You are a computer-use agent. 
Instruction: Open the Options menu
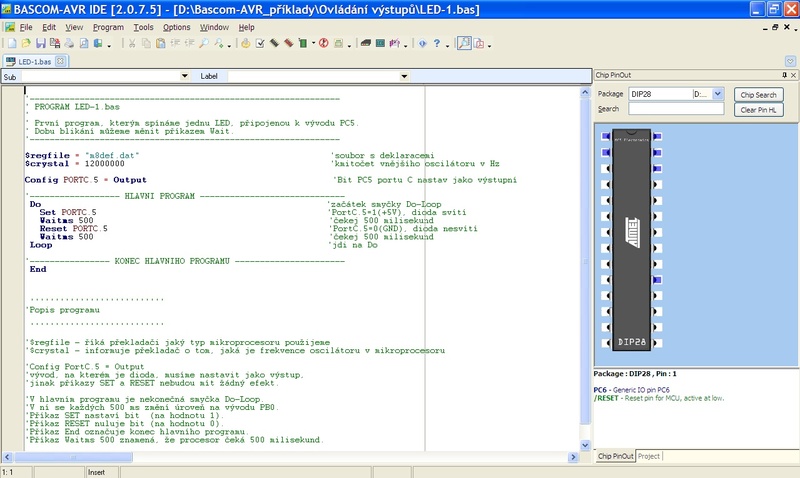click(177, 27)
